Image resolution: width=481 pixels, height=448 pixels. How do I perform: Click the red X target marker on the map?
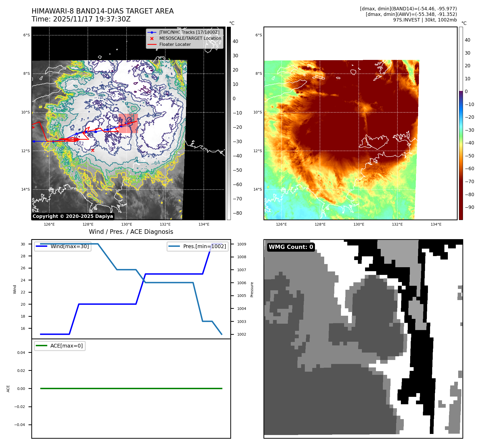click(x=93, y=150)
